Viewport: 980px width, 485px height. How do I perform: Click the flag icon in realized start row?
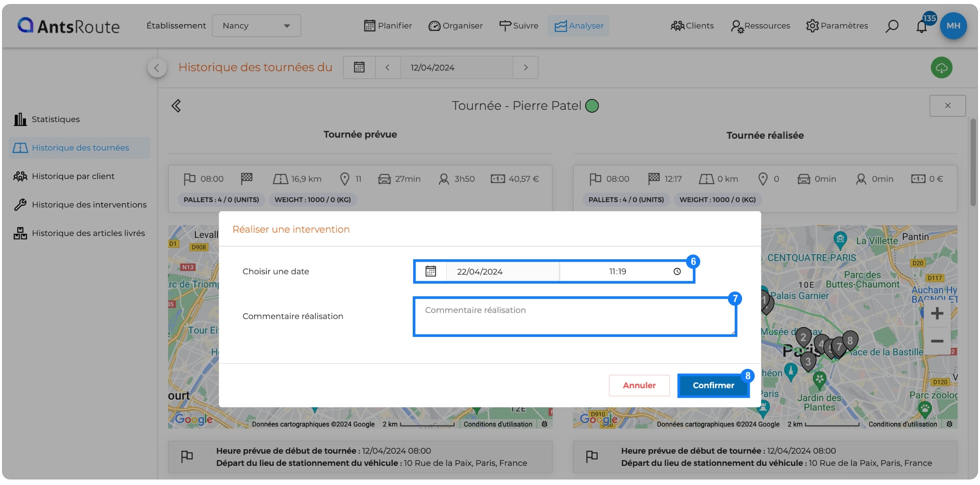[x=592, y=457]
